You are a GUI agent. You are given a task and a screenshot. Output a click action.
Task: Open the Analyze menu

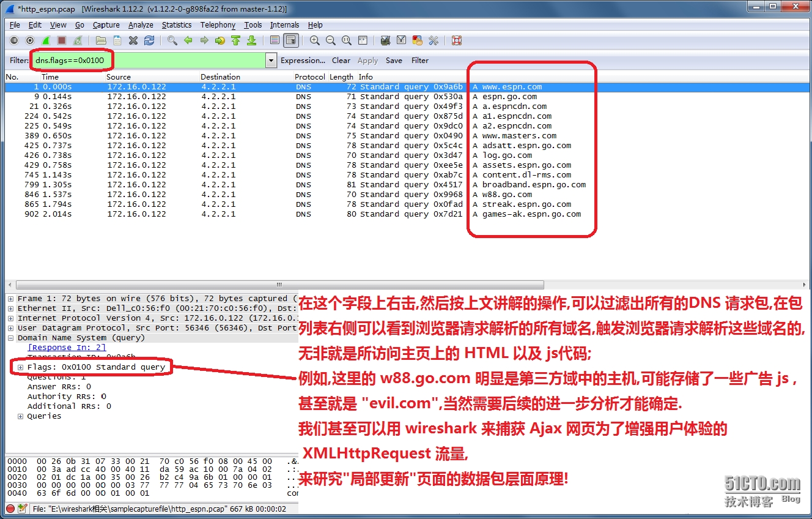coord(141,25)
